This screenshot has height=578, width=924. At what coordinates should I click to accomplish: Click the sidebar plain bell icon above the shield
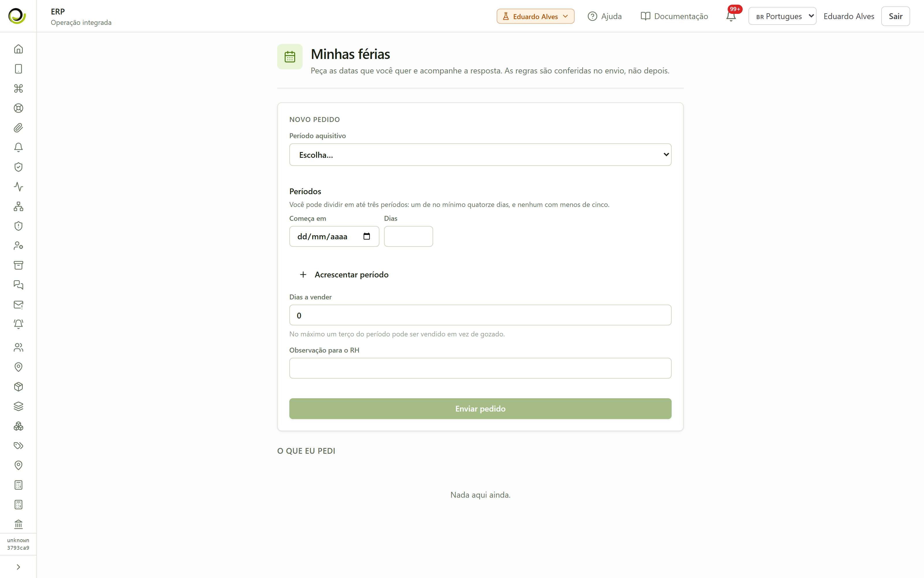click(18, 148)
